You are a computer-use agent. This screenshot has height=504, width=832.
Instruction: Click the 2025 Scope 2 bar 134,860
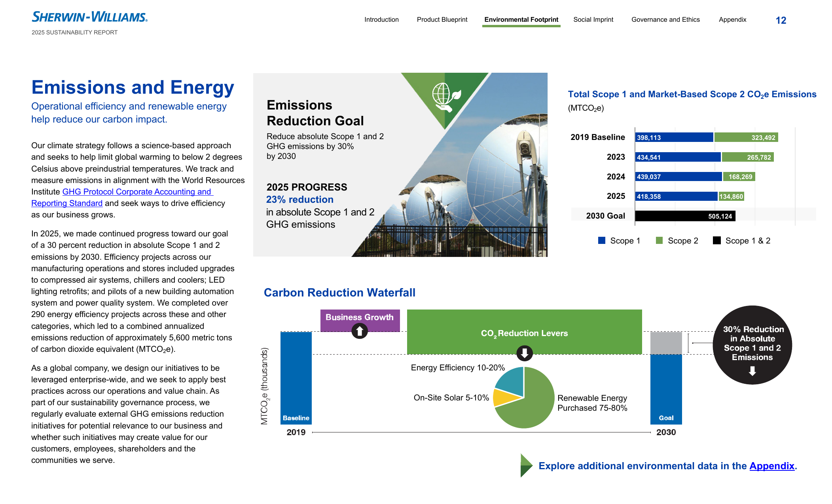pyautogui.click(x=732, y=196)
